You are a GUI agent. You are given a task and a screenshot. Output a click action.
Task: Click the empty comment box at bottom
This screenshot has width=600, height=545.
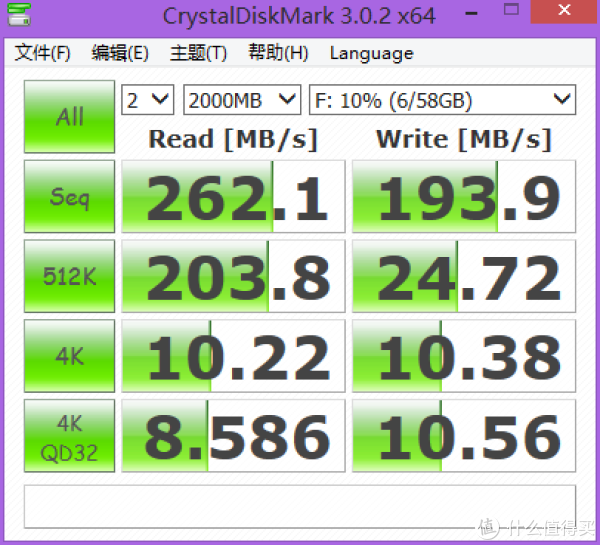300,507
